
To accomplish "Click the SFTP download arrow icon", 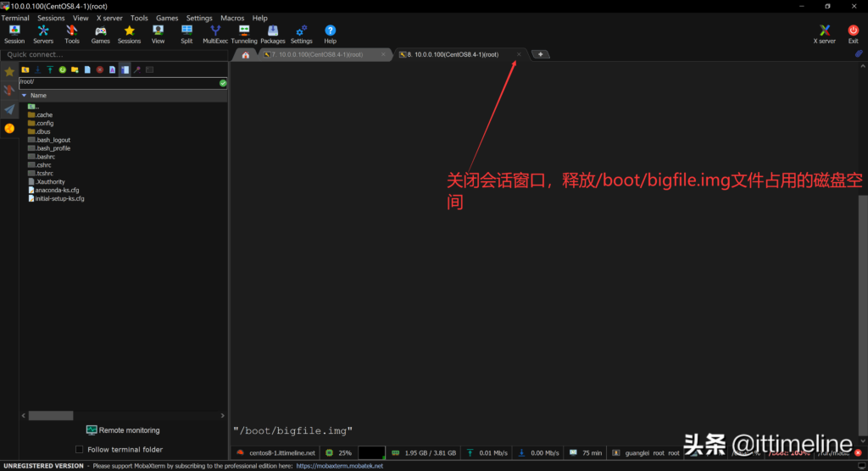I will pos(37,69).
